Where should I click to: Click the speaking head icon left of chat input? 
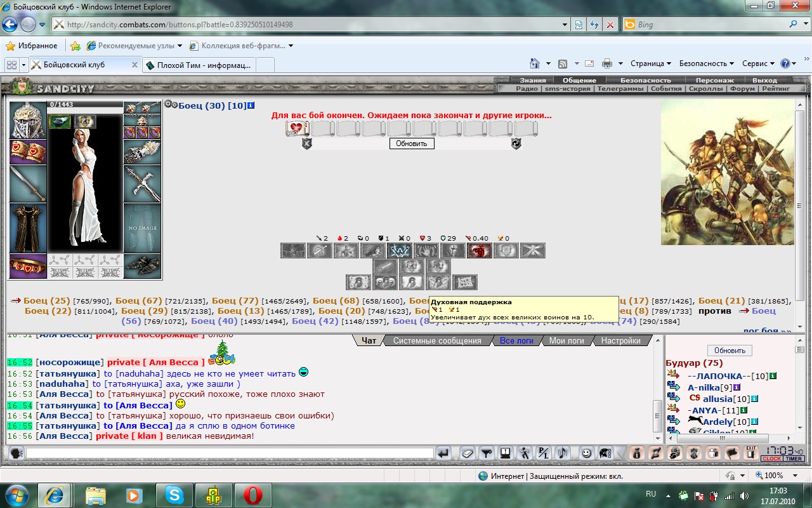pos(16,453)
